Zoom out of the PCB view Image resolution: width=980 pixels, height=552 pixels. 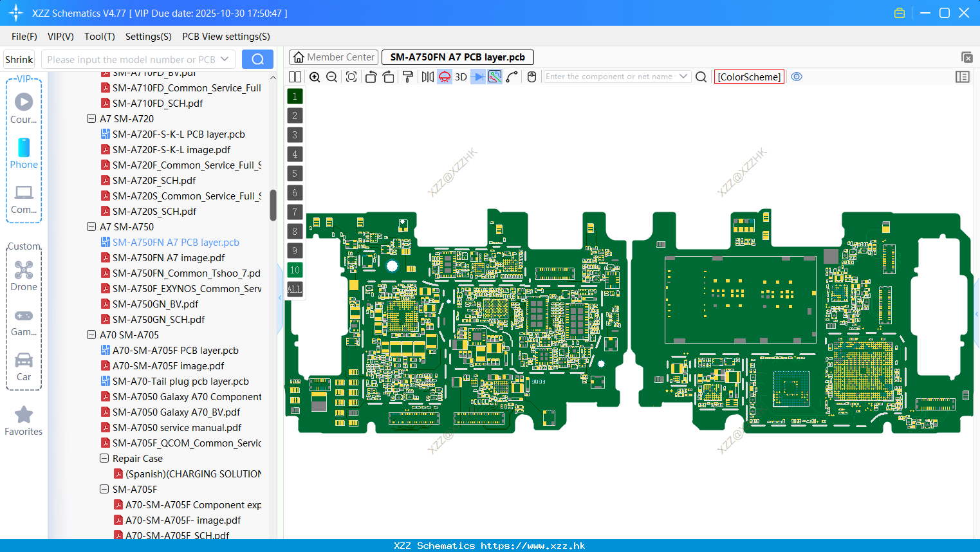[x=332, y=77]
